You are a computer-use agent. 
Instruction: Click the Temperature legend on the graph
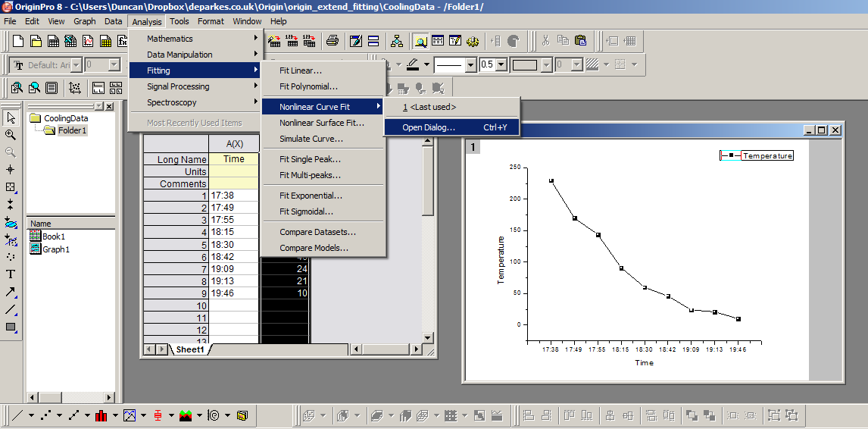coord(767,155)
